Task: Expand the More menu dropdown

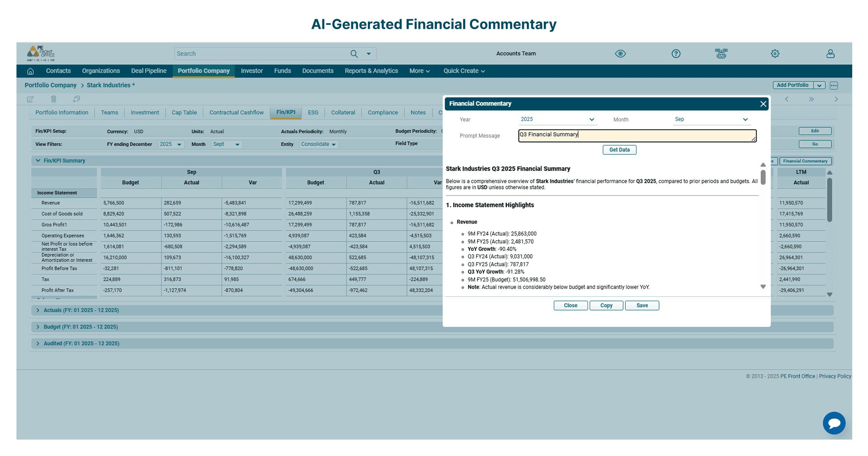Action: [419, 71]
